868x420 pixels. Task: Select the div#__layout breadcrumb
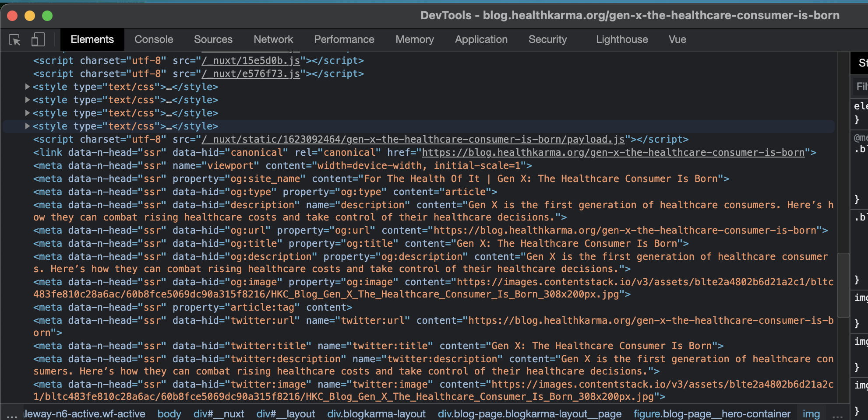point(286,413)
